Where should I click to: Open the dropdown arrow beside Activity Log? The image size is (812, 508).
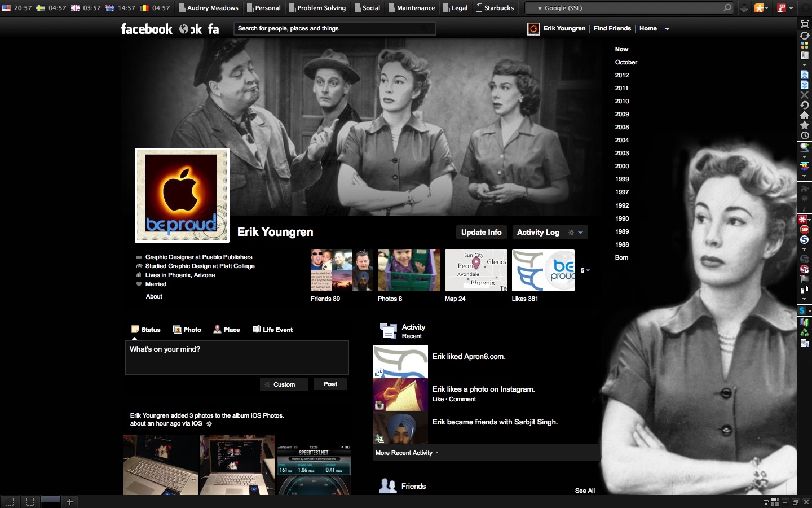coord(580,233)
